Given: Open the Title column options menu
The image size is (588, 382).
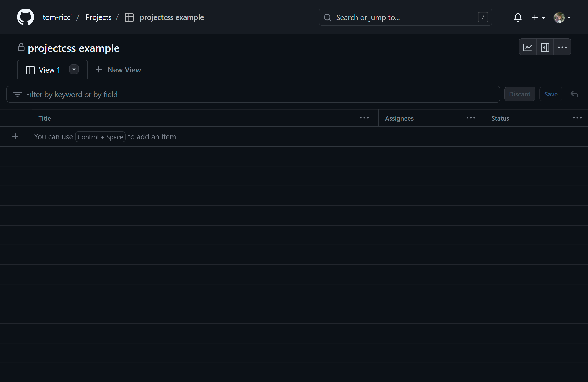Looking at the screenshot, I should click(x=364, y=118).
